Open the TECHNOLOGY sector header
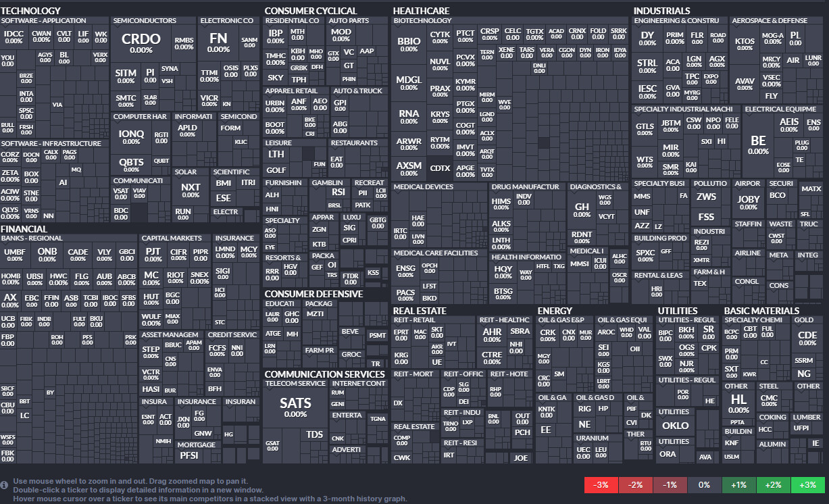Screen dimensions: 829x504 click(31, 11)
